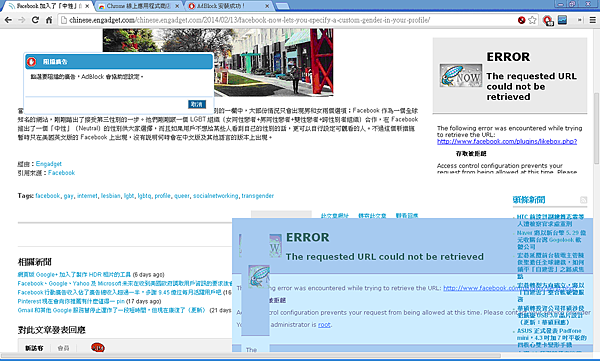This screenshot has height=361, width=600.
Task: Click the first link above the blue error overlay
Action: [x=334, y=216]
